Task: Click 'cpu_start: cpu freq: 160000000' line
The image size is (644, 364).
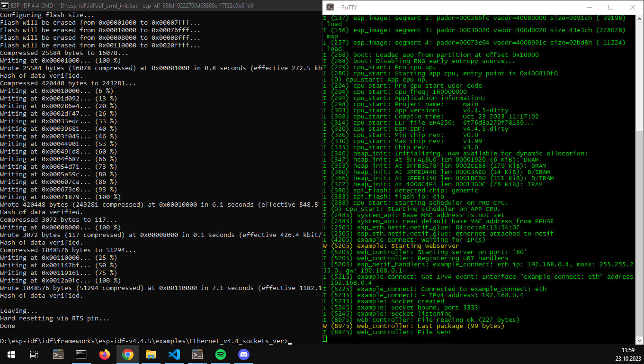Action: 394,92
